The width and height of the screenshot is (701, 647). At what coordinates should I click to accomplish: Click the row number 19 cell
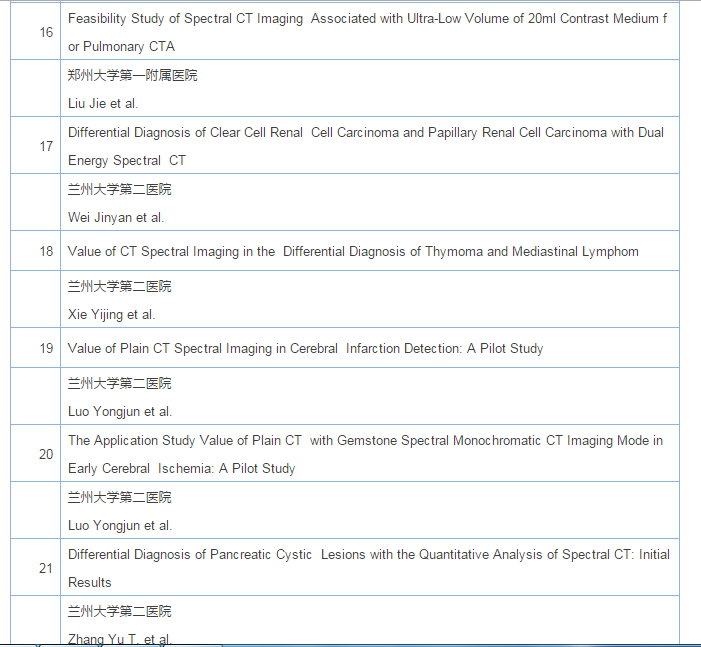[x=46, y=349]
